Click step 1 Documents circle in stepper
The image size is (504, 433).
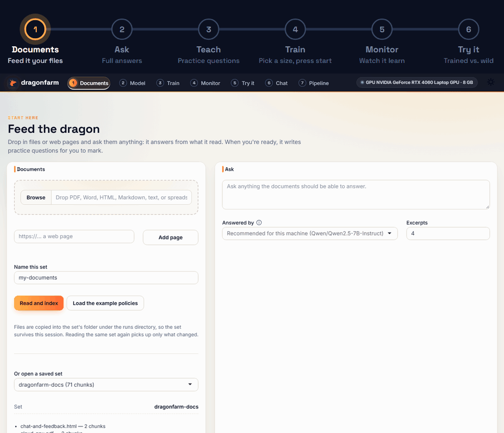(x=35, y=29)
